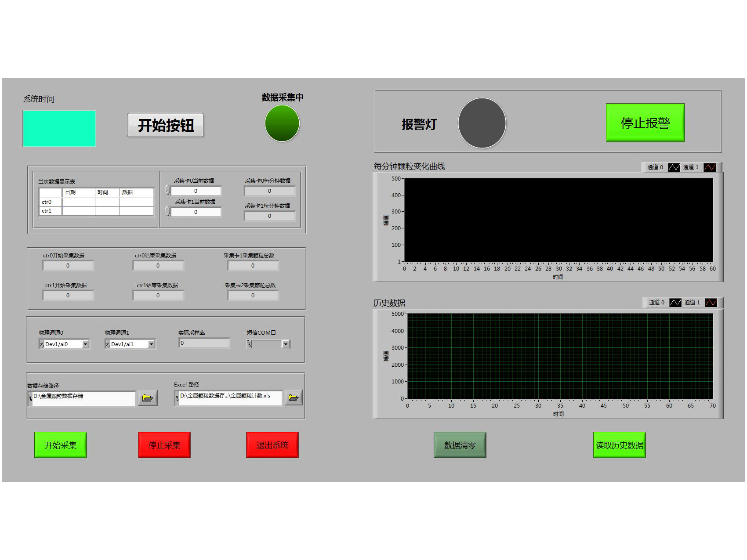Open folder browser for Excel 路径
Image resolution: width=747 pixels, height=560 pixels.
click(293, 398)
